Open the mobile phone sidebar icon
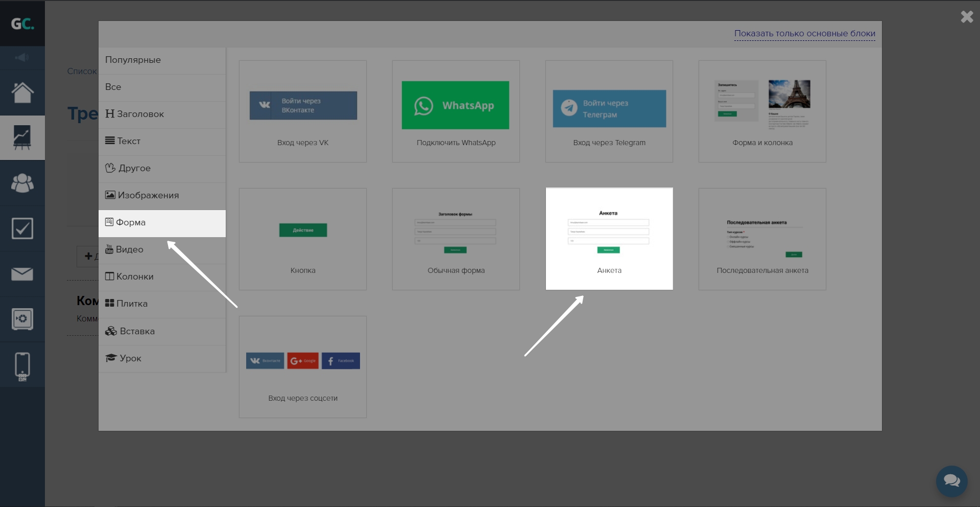The width and height of the screenshot is (980, 507). (22, 366)
